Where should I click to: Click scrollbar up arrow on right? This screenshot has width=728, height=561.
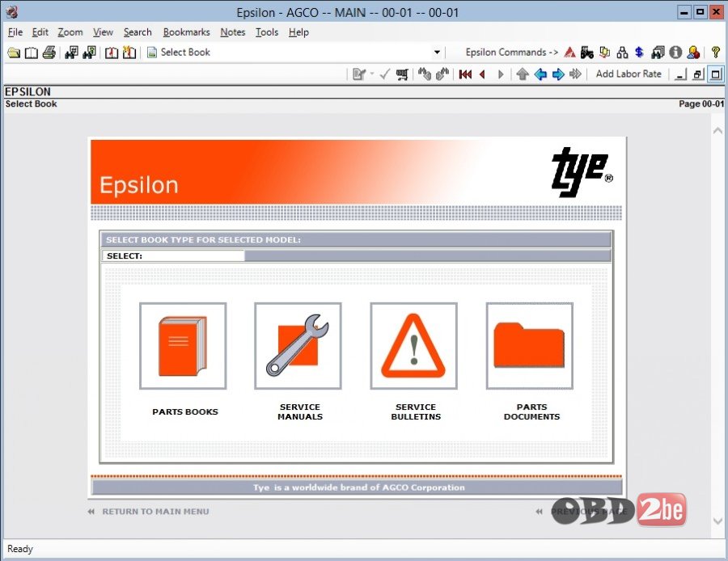717,131
